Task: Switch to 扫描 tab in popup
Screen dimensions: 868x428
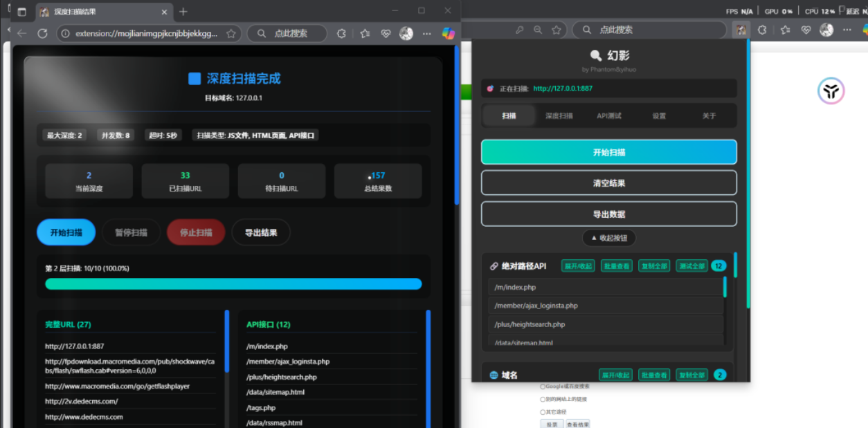Action: (509, 115)
